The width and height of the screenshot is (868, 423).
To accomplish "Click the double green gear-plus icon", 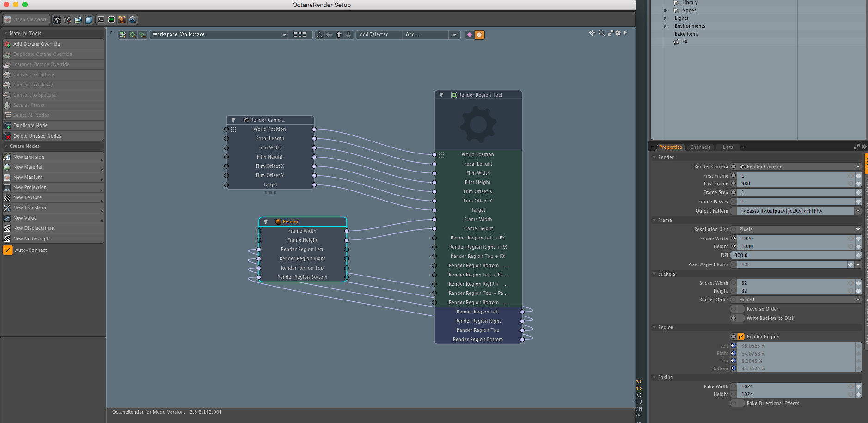I will (142, 35).
